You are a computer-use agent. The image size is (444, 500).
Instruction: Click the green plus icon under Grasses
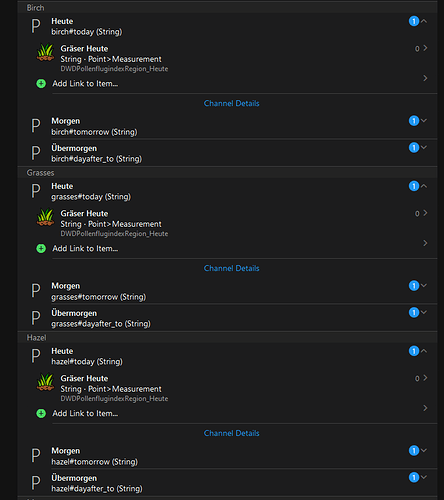coord(41,248)
